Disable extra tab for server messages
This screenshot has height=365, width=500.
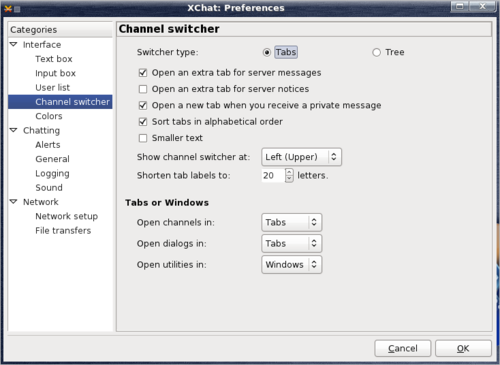click(x=143, y=73)
